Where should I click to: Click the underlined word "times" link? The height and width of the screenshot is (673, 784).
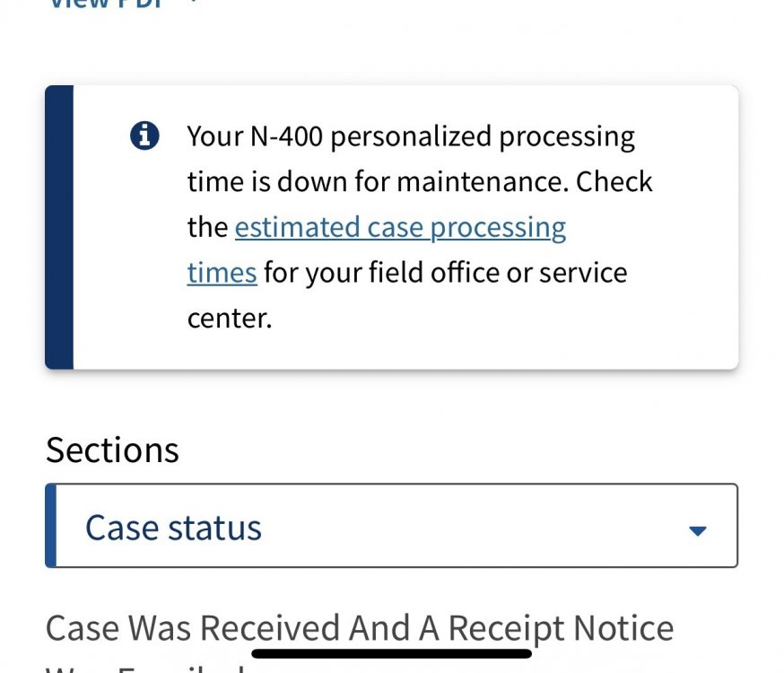tap(222, 272)
